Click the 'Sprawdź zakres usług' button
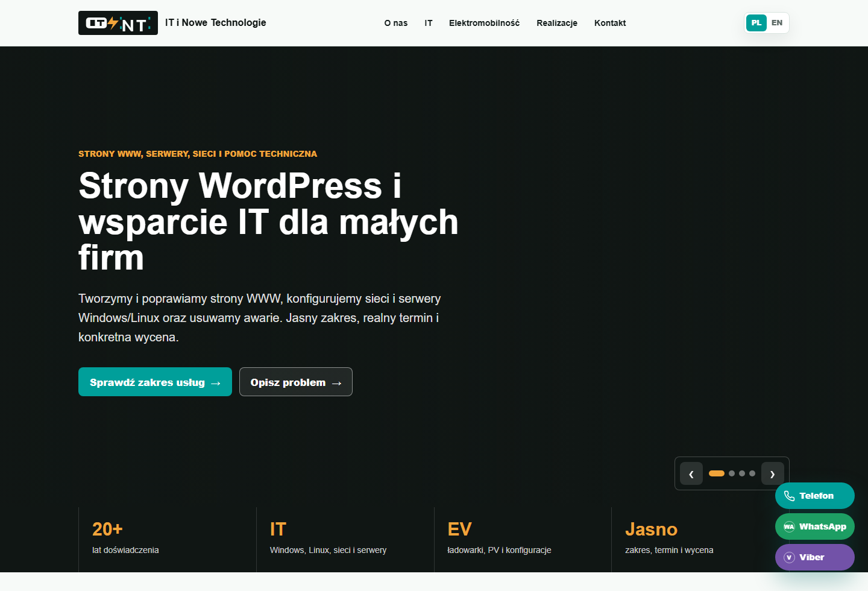Screen dimensions: 868x591 click(x=155, y=382)
